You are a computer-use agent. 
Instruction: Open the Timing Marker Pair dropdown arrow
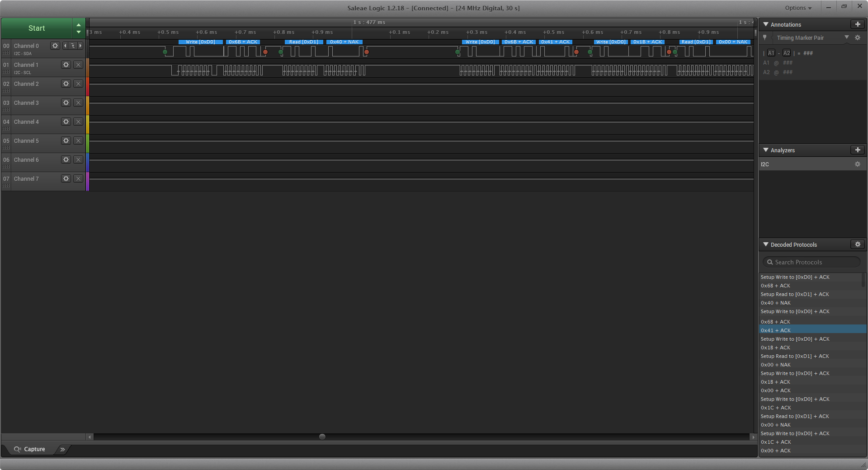tap(847, 38)
